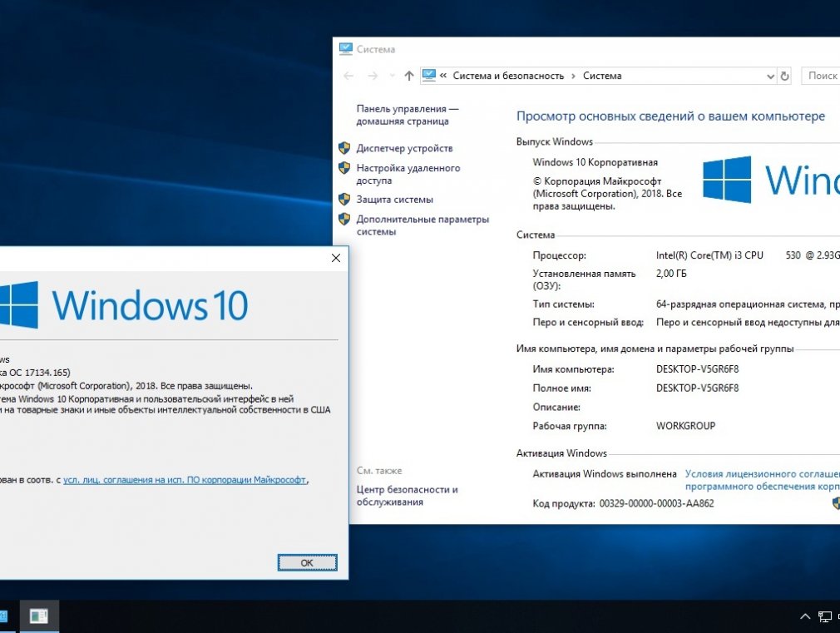Click the Система breadcrumb item
840x633 pixels.
coord(602,77)
